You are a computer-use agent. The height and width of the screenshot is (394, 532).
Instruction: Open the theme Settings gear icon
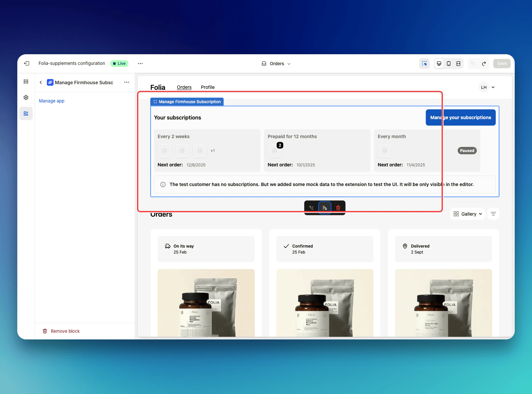point(26,97)
